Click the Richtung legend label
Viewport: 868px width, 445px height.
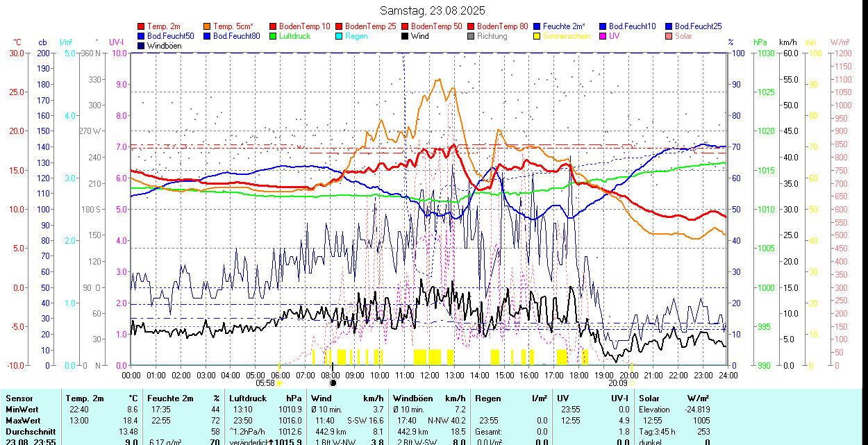[x=492, y=36]
